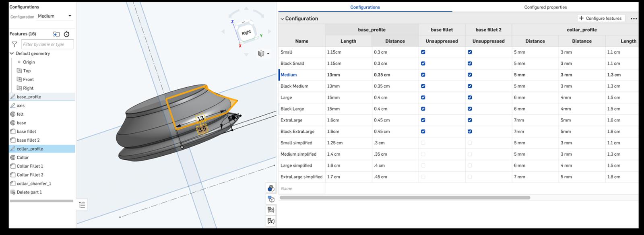Image resolution: width=644 pixels, height=235 pixels.
Task: Click the Right face of the view cube
Action: [246, 32]
